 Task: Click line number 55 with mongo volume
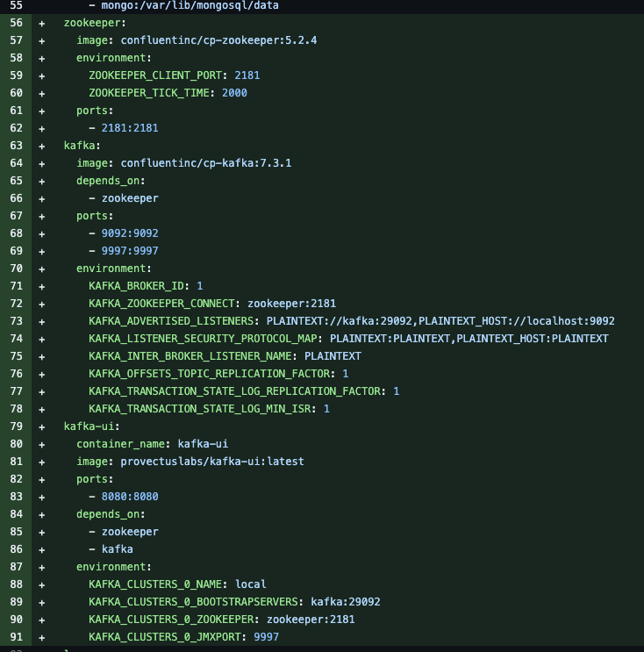click(16, 5)
